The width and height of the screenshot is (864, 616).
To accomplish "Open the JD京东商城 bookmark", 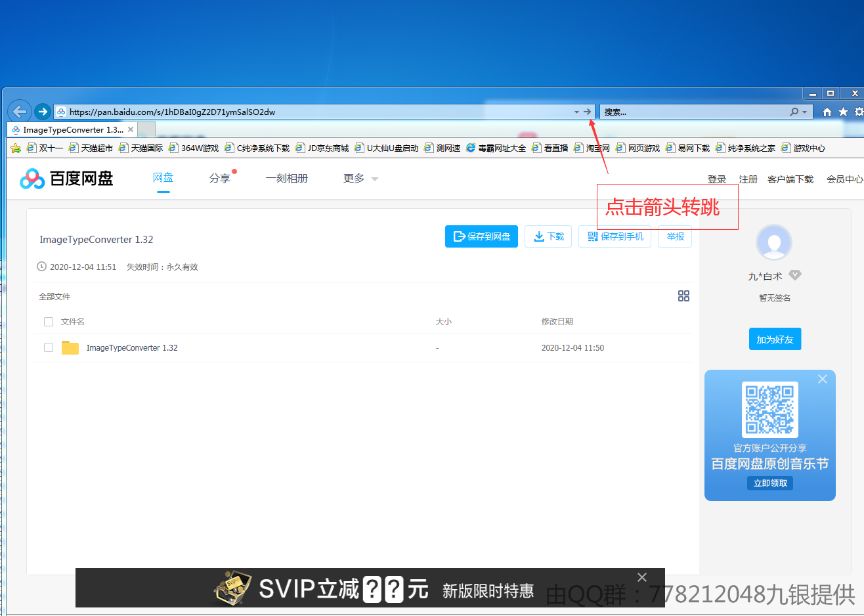I will tap(322, 148).
